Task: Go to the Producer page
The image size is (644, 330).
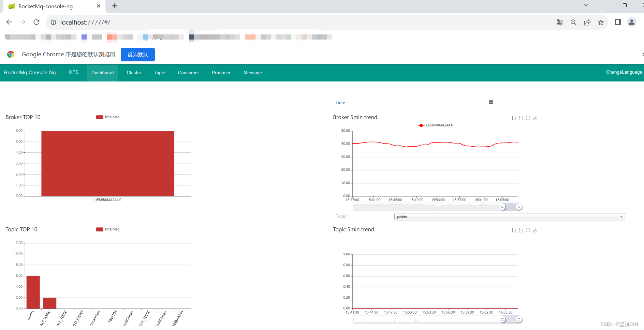Action: (221, 73)
